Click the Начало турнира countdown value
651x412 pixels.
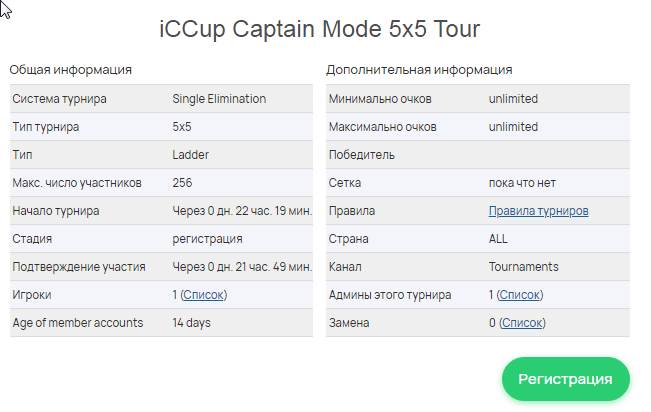point(242,211)
